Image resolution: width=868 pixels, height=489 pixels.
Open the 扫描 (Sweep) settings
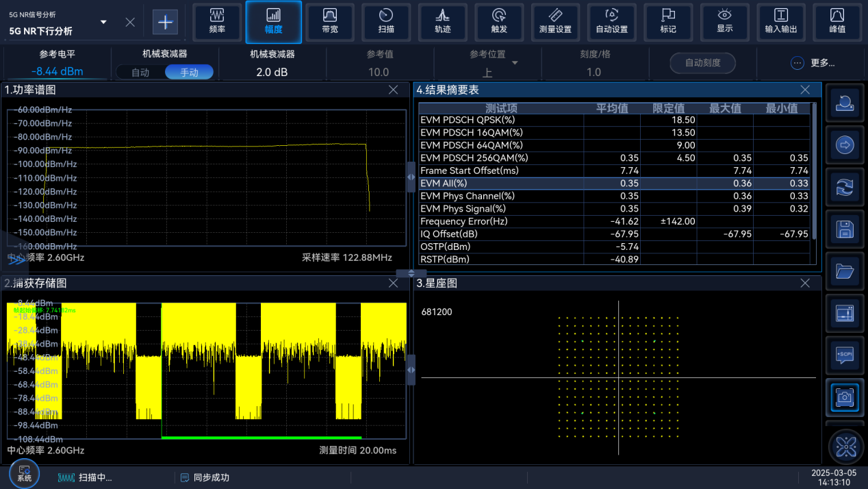point(386,21)
